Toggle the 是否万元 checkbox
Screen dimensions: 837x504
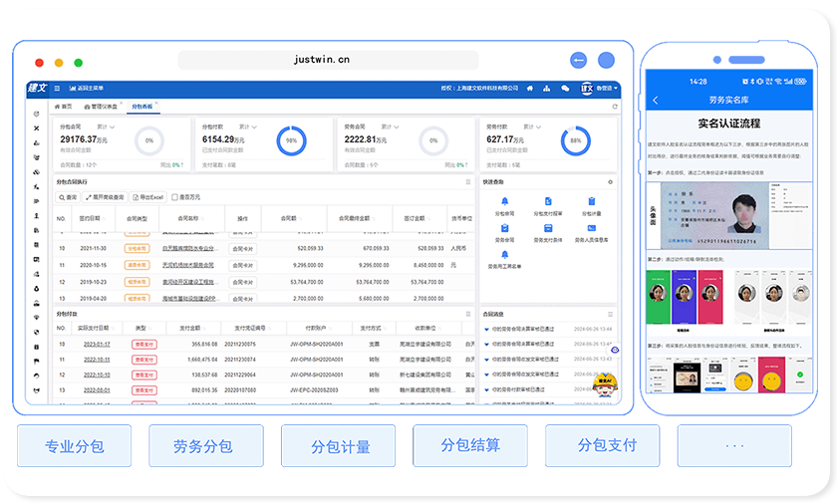coord(175,197)
